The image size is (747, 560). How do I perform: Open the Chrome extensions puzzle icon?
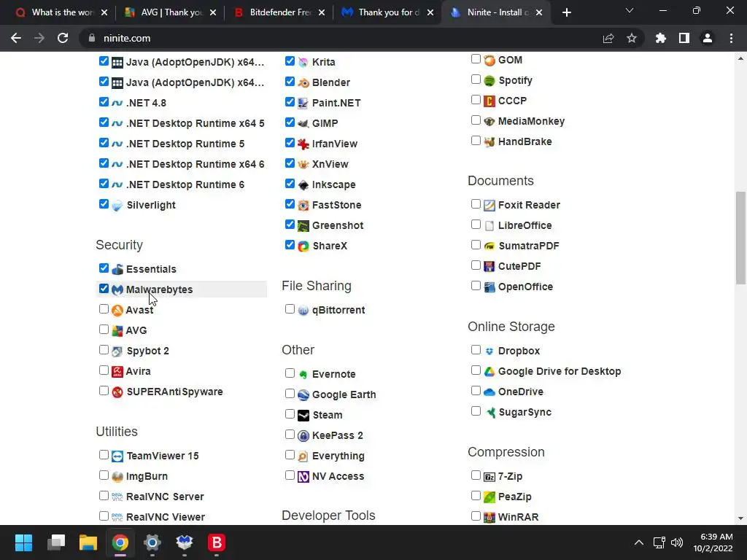661,38
